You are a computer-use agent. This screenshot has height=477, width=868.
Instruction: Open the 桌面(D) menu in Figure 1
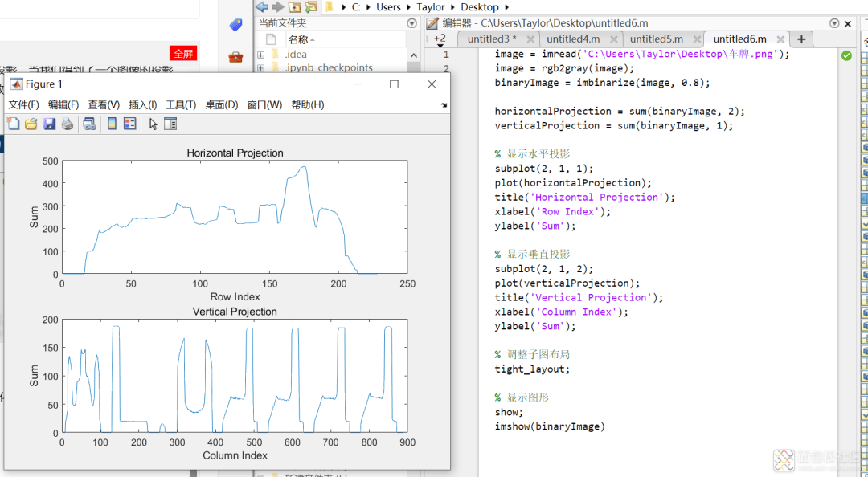pyautogui.click(x=222, y=105)
